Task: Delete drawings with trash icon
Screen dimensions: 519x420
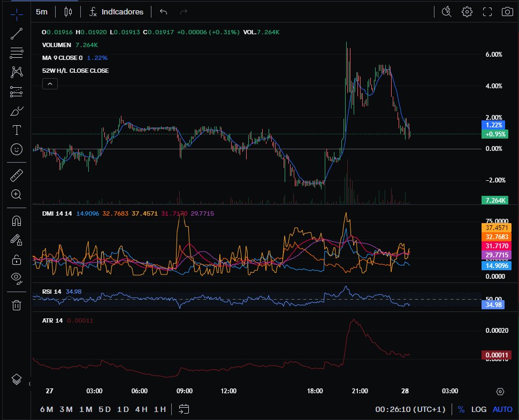Action: point(17,304)
